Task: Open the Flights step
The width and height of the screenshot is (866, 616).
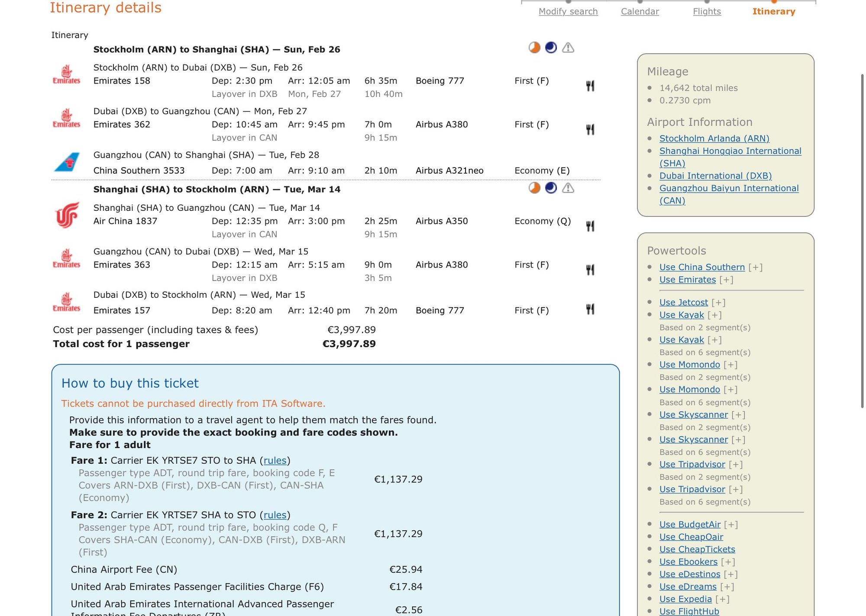Action: click(707, 11)
